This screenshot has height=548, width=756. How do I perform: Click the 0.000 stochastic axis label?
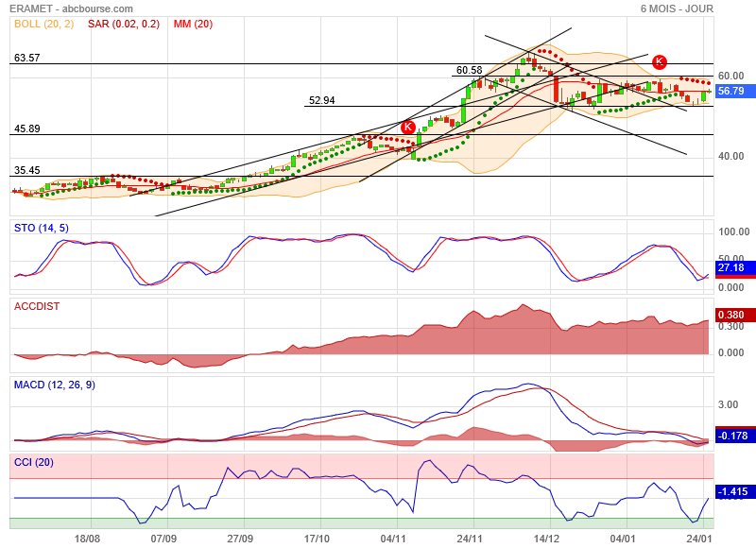[730, 288]
